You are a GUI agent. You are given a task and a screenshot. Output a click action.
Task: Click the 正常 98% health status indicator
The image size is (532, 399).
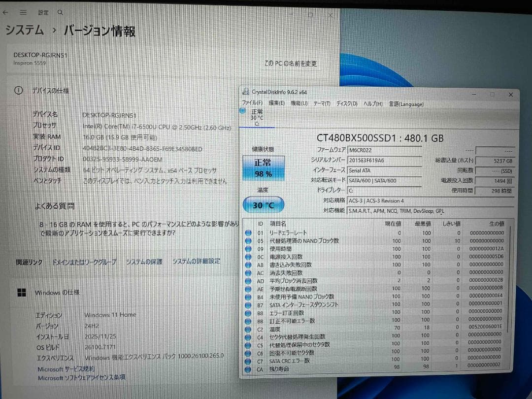(x=264, y=167)
